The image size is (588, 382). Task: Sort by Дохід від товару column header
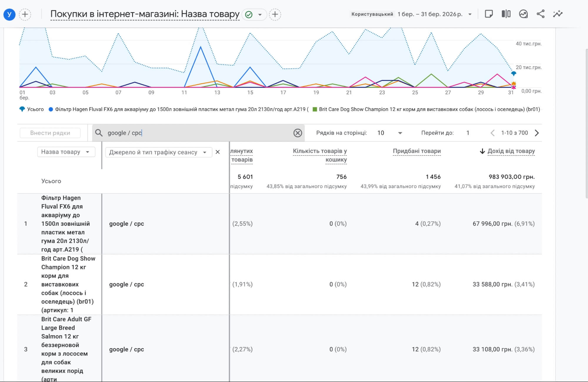(511, 151)
